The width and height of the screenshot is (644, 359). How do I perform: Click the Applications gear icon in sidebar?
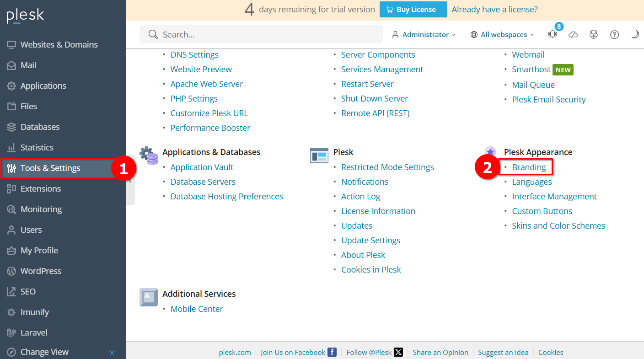coord(11,86)
